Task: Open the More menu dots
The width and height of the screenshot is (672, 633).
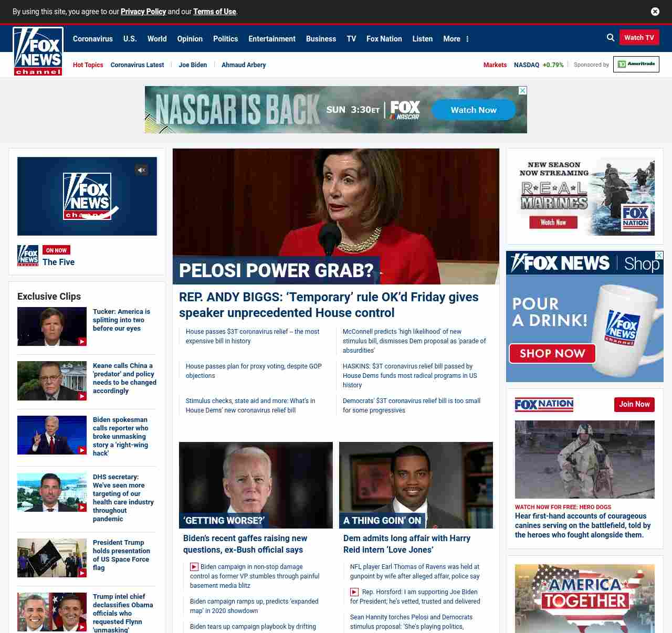Action: pyautogui.click(x=467, y=39)
